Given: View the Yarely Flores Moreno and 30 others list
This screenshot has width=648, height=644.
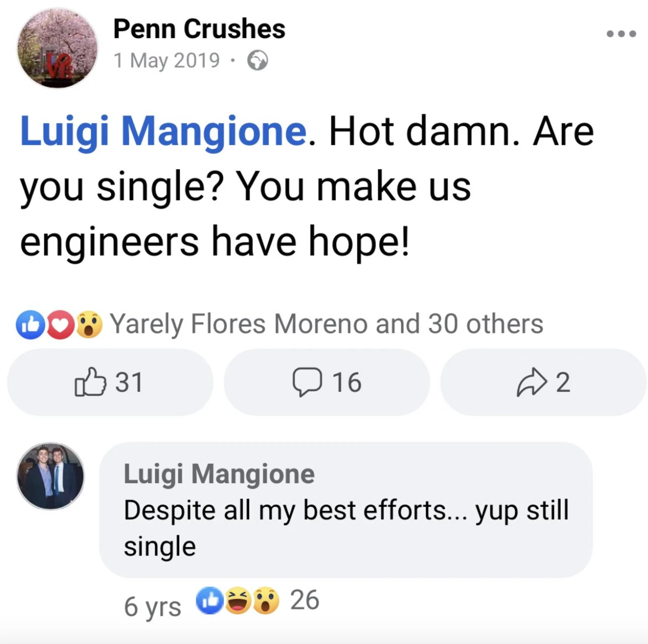Looking at the screenshot, I should coord(326,324).
